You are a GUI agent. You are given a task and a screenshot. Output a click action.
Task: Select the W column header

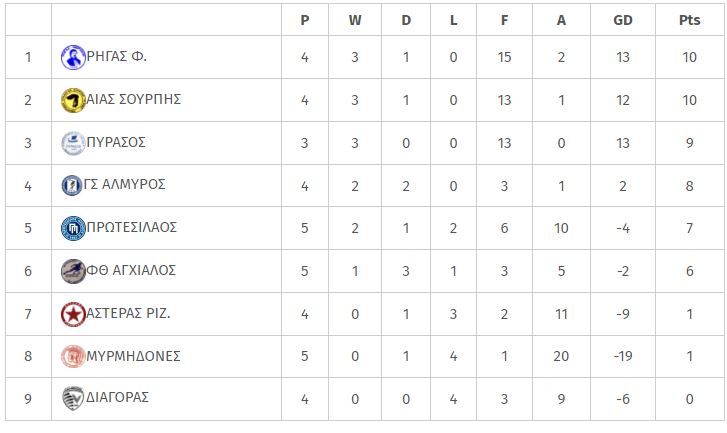tap(355, 20)
